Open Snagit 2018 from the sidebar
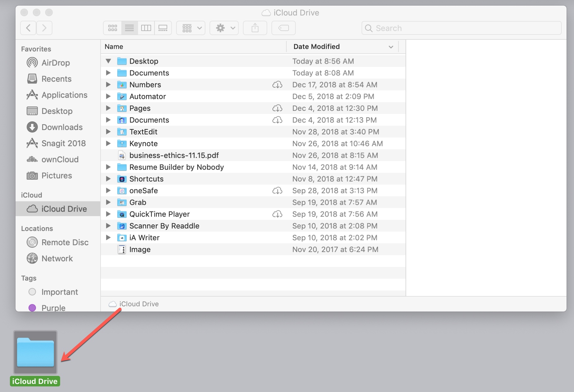Image resolution: width=574 pixels, height=392 pixels. point(64,143)
